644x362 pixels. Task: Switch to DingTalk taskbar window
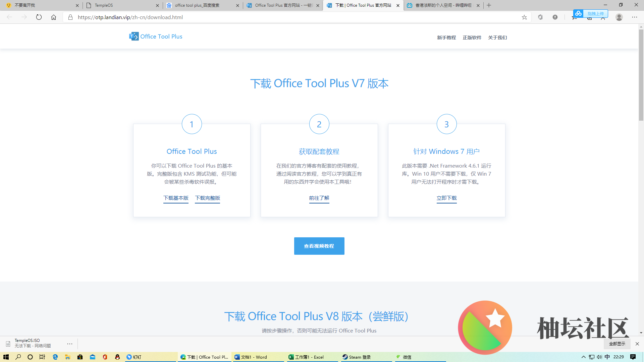151,357
